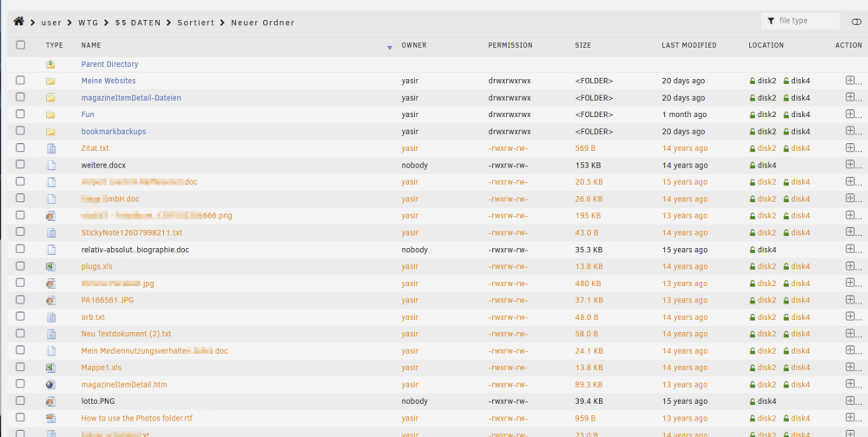Open file relativ-absolut..biographie.doc
This screenshot has width=868, height=437.
tap(135, 250)
